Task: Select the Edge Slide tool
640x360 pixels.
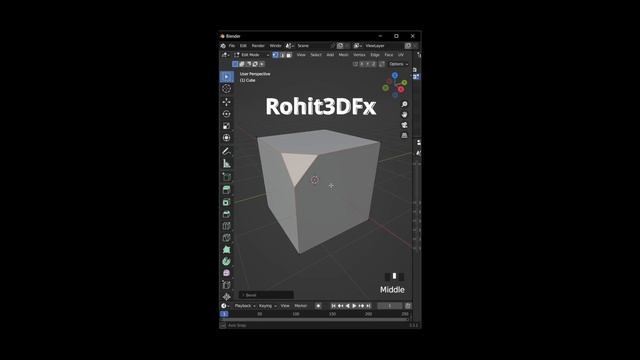Action: [x=227, y=285]
